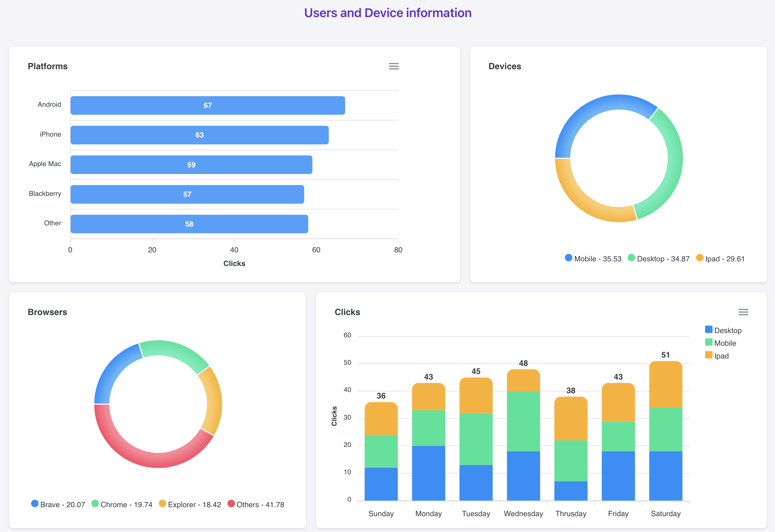Open the Clicks chart hamburger menu

click(x=743, y=312)
